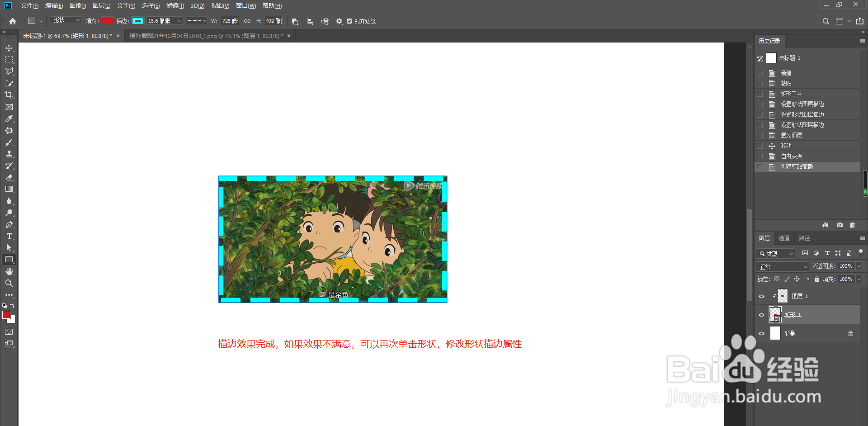Open the 文件 menu
Viewport: 868px width, 426px height.
click(29, 6)
